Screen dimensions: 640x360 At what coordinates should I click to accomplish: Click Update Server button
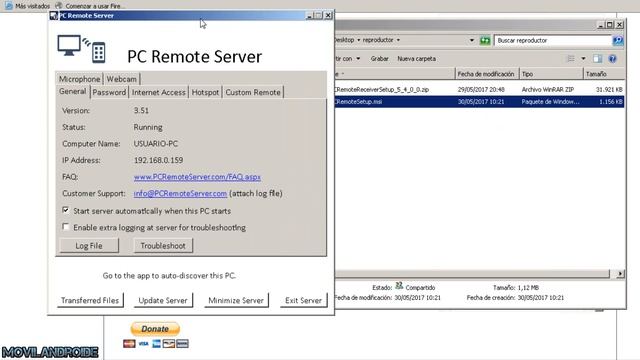[163, 300]
